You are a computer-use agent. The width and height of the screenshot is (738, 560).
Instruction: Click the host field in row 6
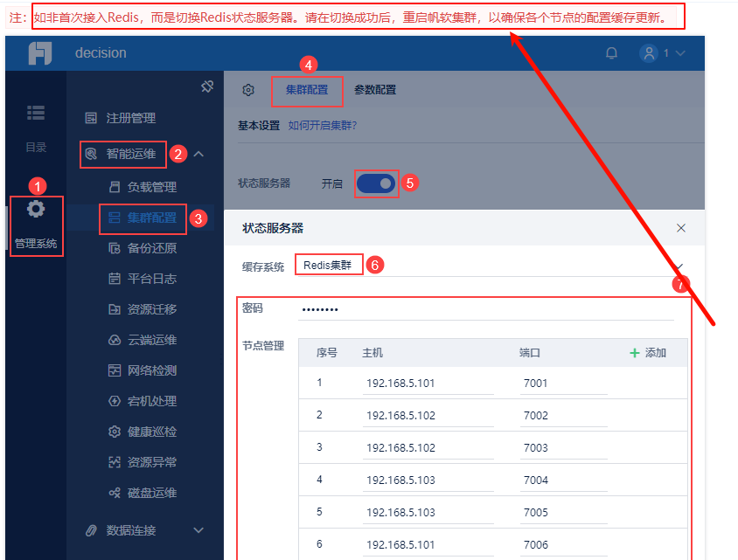(x=428, y=544)
